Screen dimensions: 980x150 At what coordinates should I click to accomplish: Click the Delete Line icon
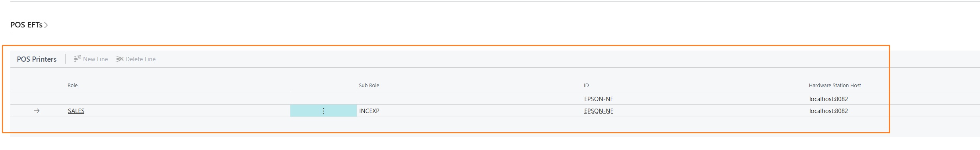(120, 59)
